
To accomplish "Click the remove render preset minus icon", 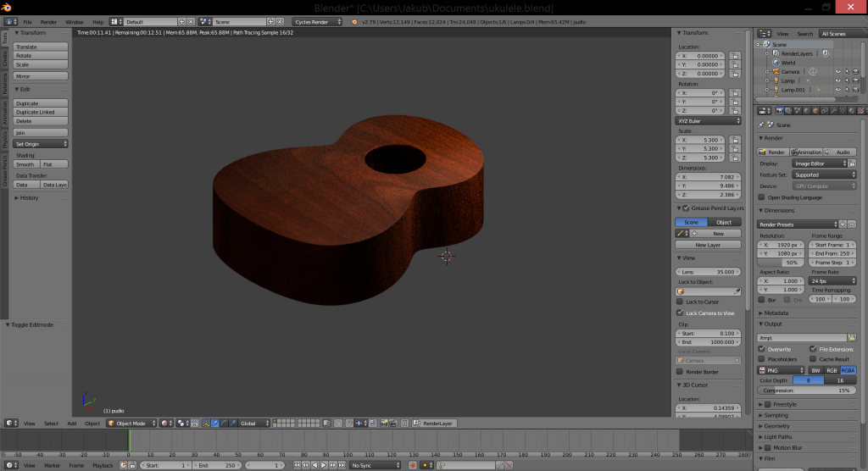I will 852,224.
